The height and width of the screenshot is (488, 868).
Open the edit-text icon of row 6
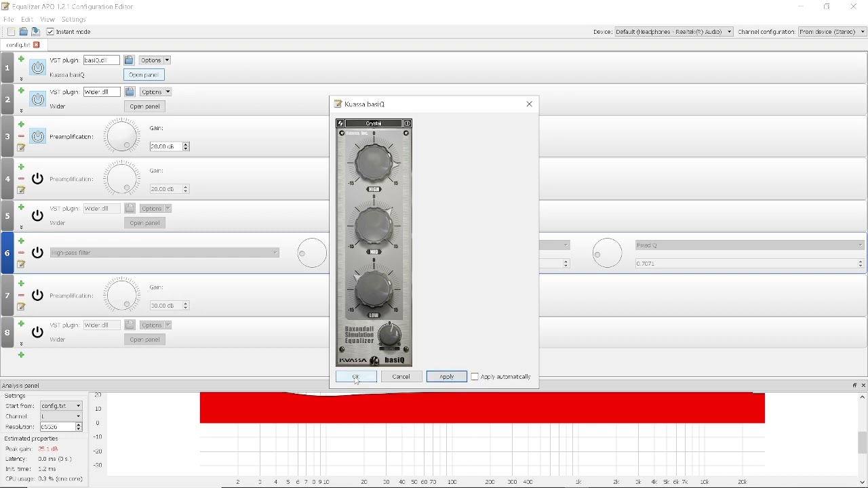click(x=21, y=264)
